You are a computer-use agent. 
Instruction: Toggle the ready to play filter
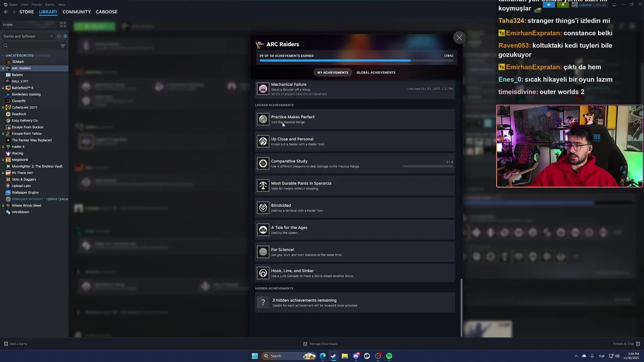pos(65,36)
